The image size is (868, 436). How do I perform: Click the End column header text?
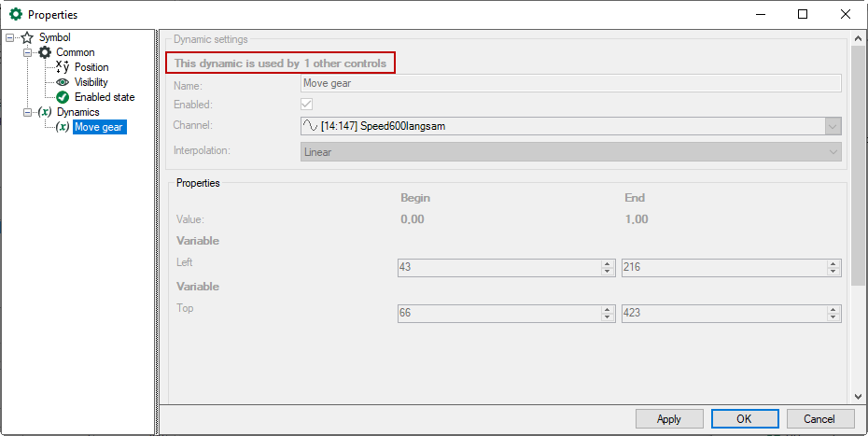[635, 198]
